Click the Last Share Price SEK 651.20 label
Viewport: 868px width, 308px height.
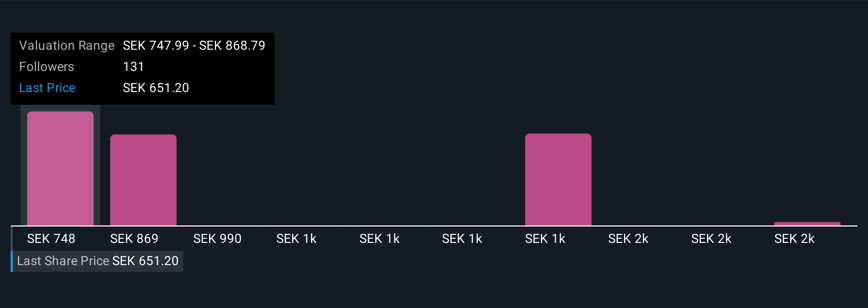coord(98,261)
